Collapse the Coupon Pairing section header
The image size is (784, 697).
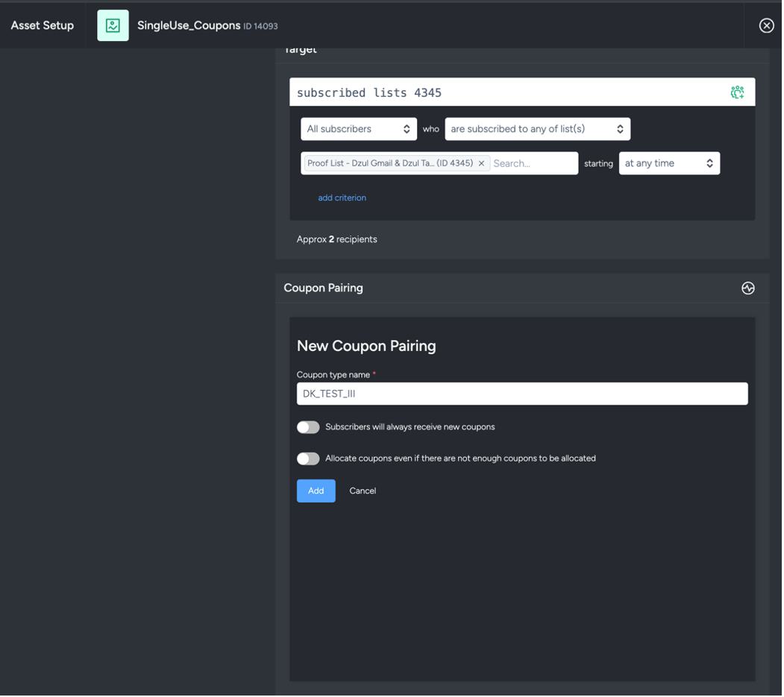tap(323, 288)
